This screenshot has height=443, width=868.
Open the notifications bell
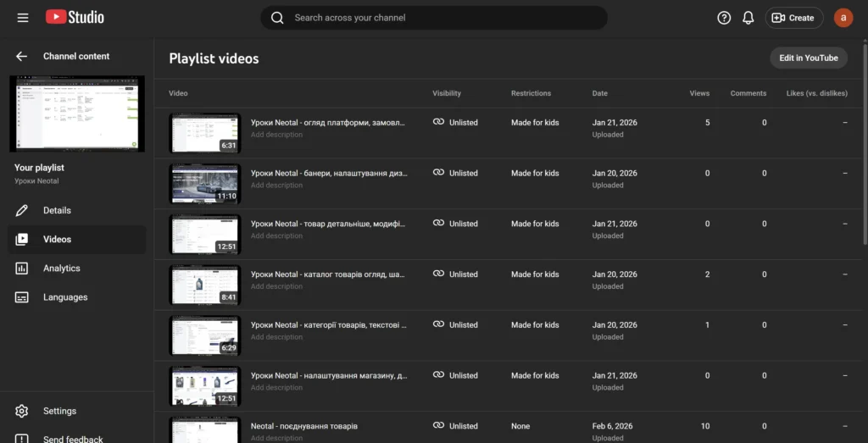(x=748, y=18)
